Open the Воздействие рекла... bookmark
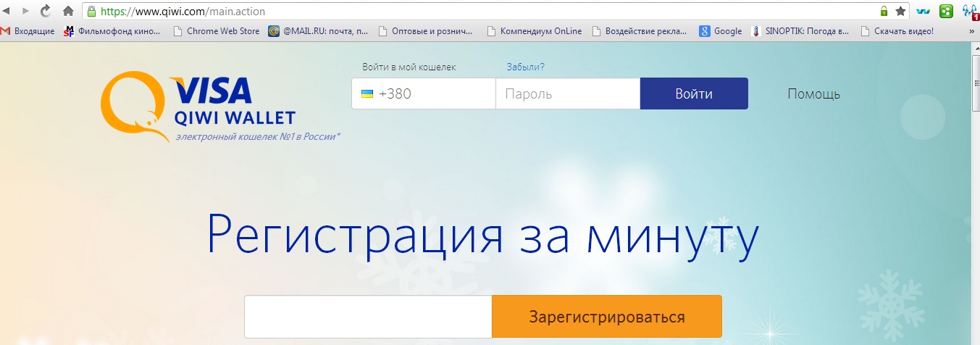 click(x=639, y=31)
